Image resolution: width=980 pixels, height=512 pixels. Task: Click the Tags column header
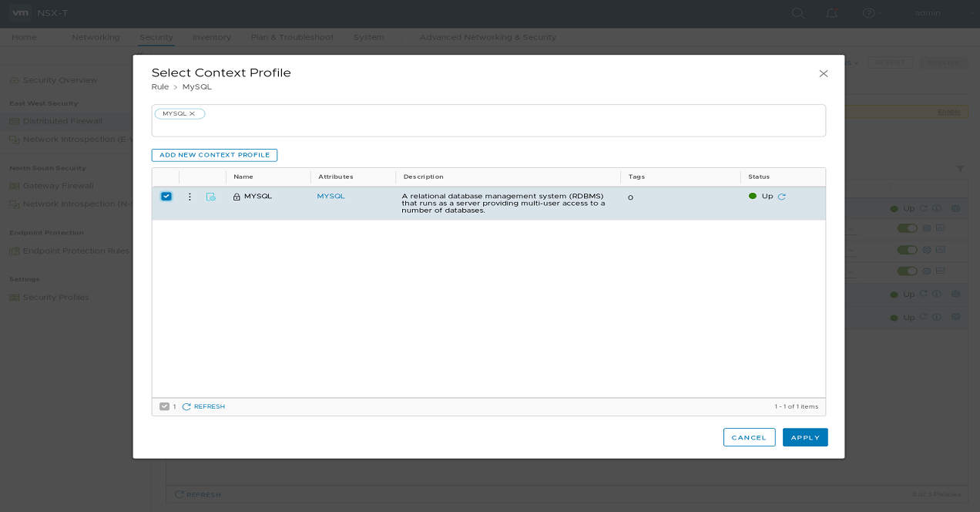tap(636, 177)
